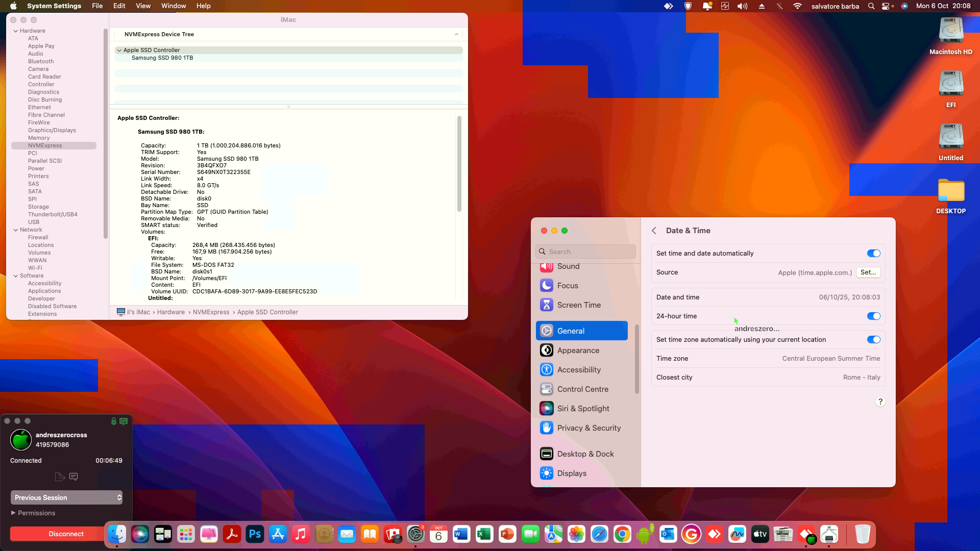Open Safari from the Dock
This screenshot has height=551, width=980.
(599, 534)
